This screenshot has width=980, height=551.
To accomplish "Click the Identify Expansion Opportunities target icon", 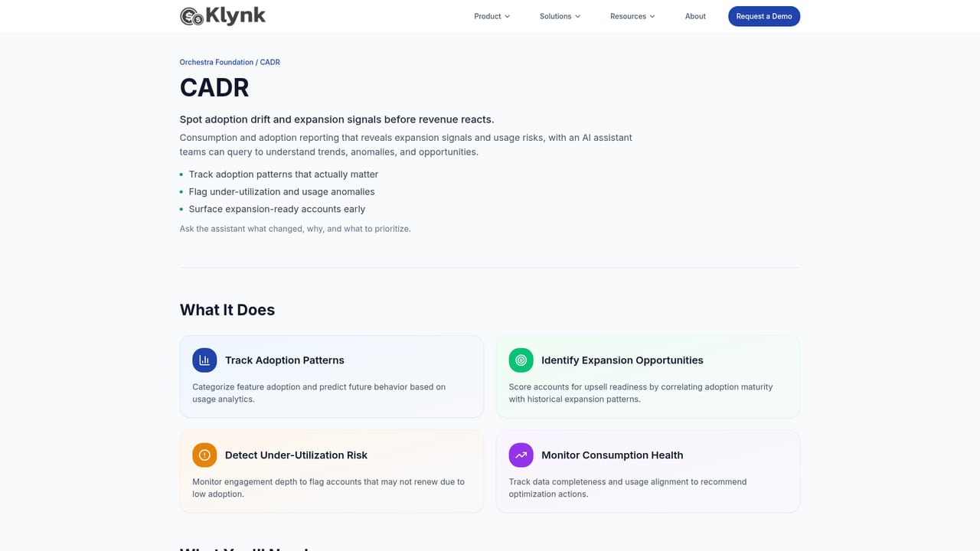I will click(x=521, y=360).
